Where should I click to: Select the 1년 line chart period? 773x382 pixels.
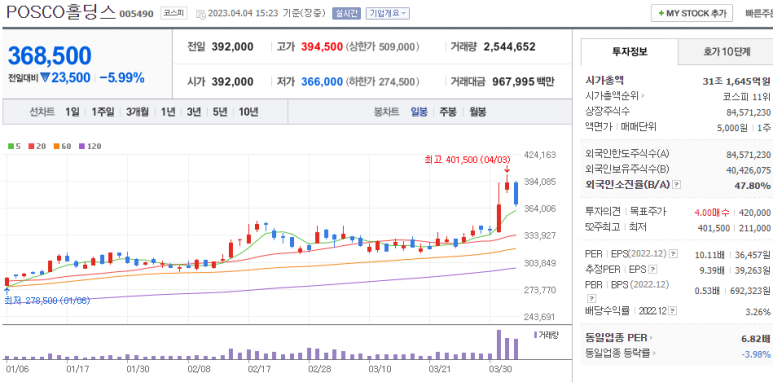168,112
